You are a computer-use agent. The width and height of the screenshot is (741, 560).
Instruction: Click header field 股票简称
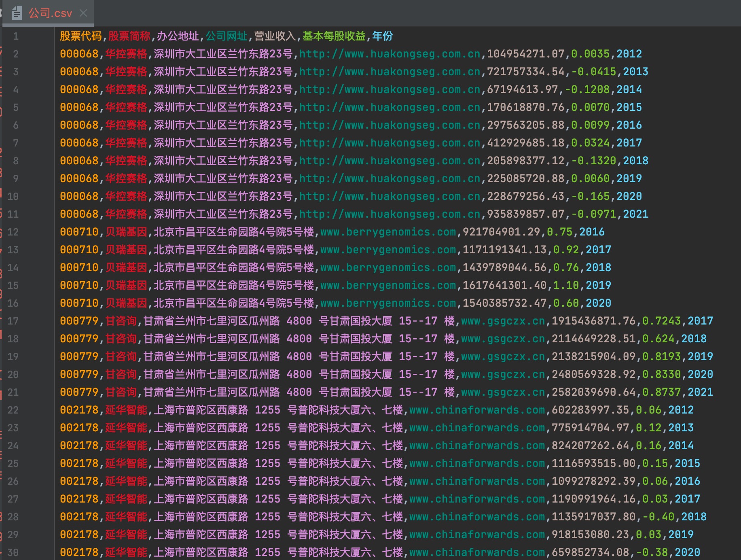(x=129, y=36)
